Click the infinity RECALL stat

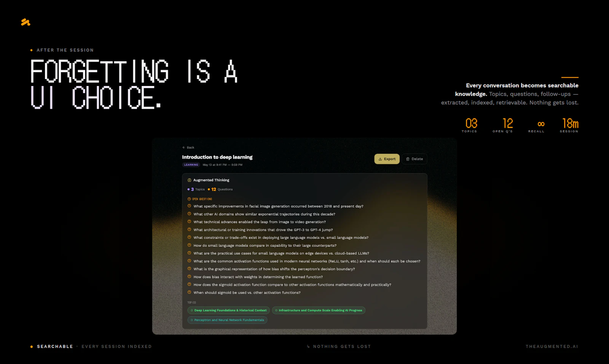coord(536,126)
